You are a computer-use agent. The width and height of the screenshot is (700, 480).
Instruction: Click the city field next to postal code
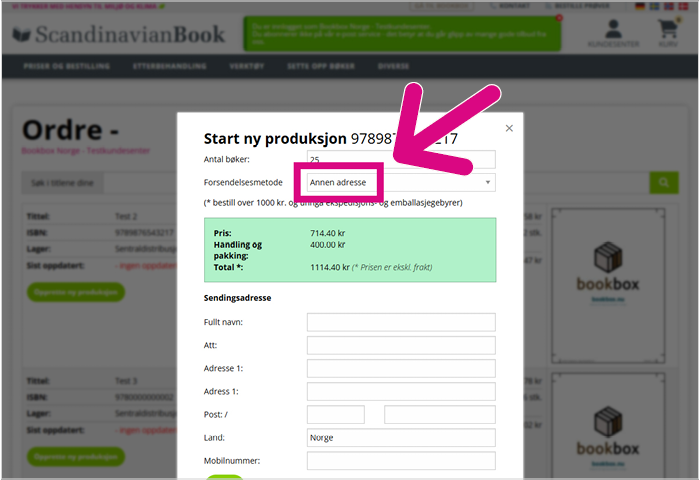point(440,414)
